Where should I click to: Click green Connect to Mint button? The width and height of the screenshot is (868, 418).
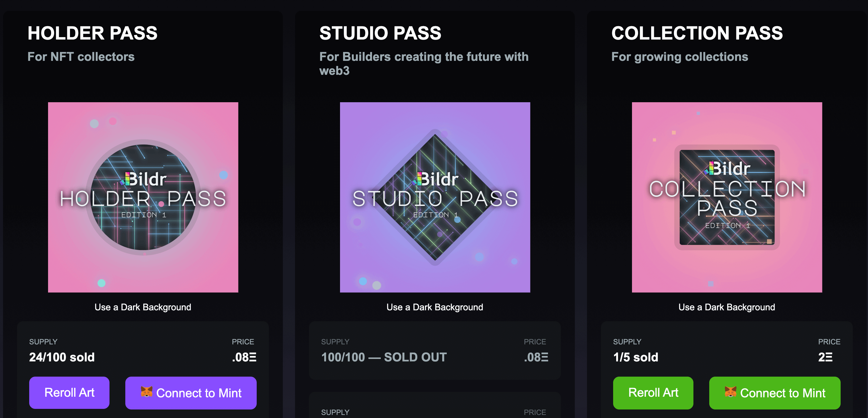775,393
